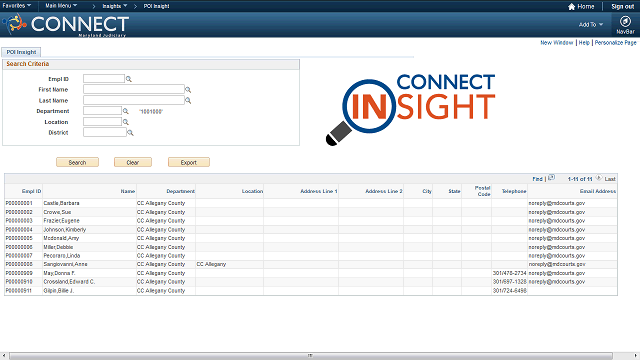Click the view-all grid icon beside Find

pos(551,178)
